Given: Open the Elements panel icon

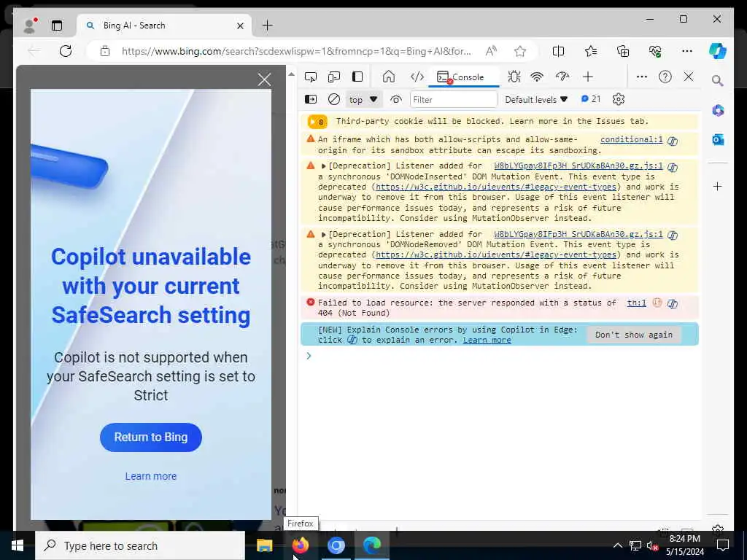Looking at the screenshot, I should (417, 77).
